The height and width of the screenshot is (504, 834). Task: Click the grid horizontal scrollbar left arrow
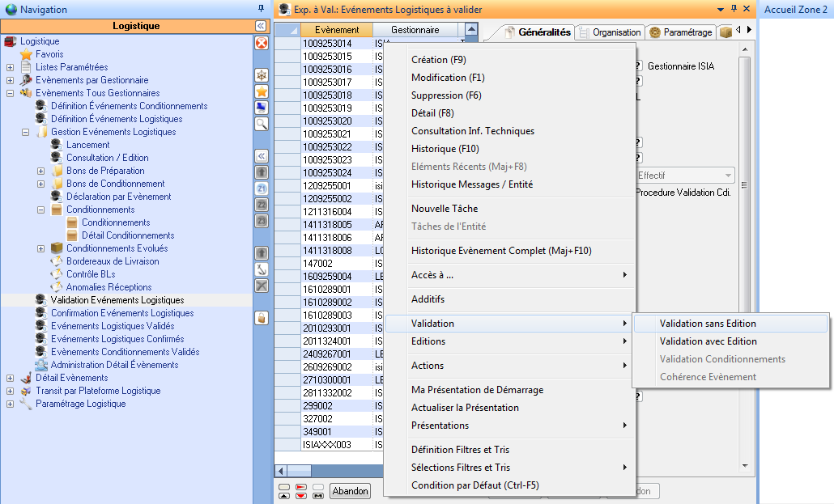pyautogui.click(x=282, y=470)
